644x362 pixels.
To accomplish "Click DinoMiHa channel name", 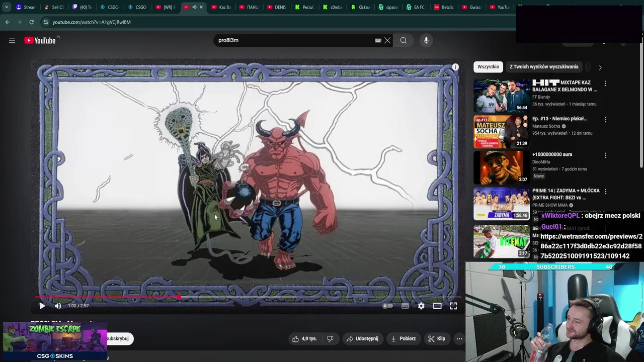I will 541,162.
